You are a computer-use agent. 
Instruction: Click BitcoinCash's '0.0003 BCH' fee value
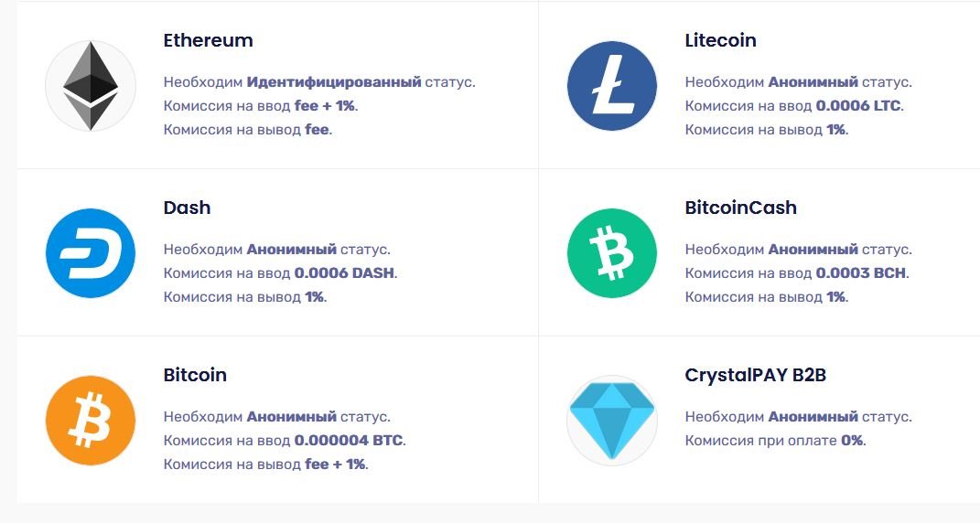(860, 273)
